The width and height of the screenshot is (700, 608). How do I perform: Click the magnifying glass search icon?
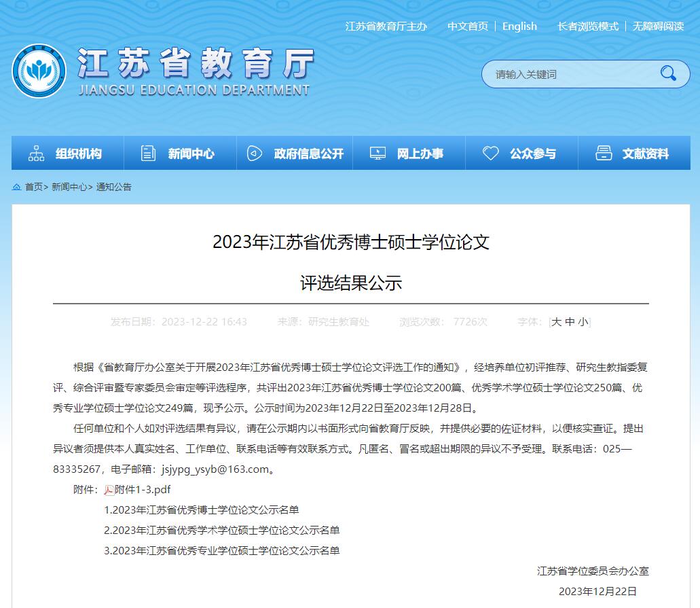click(x=668, y=73)
